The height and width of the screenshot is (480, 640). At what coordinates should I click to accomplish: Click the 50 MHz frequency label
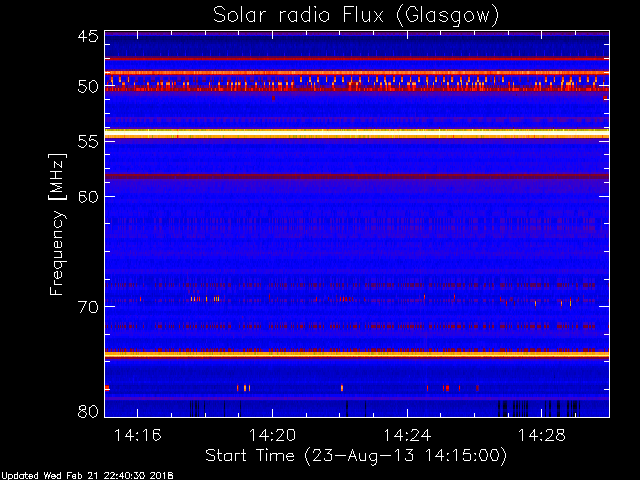[x=88, y=87]
